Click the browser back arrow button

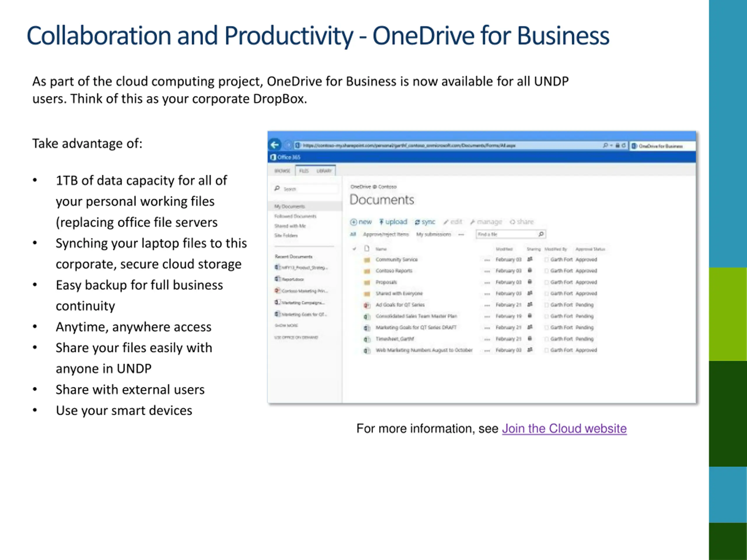275,145
